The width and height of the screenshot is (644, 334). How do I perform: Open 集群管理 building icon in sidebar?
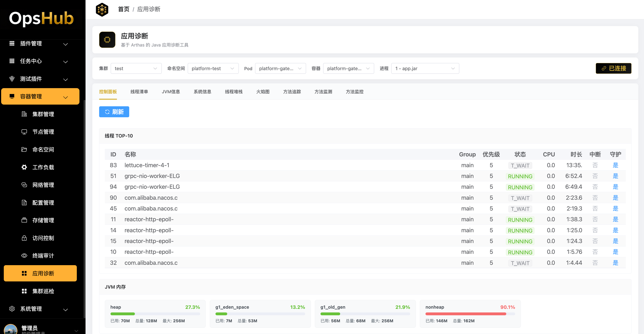pos(24,114)
